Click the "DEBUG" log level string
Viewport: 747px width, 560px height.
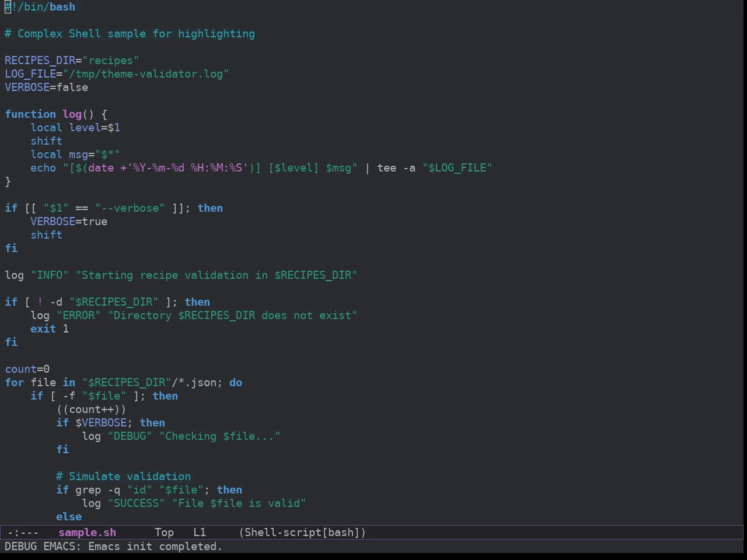130,436
